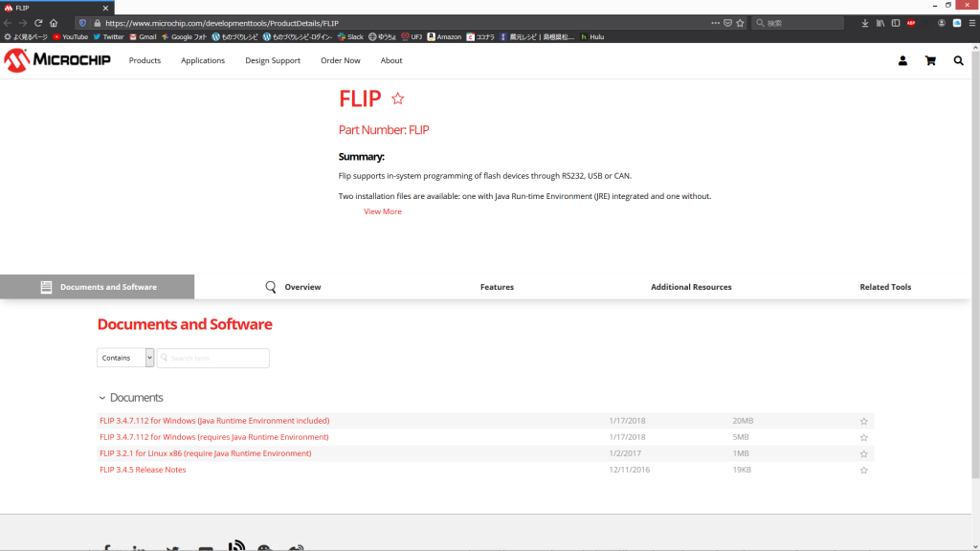Close the FLIP browser tab
The image size is (980, 551).
pyautogui.click(x=105, y=8)
